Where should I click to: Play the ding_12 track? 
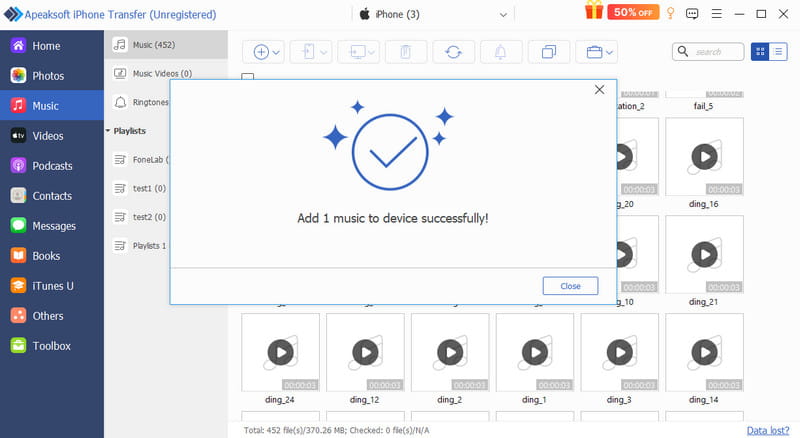365,352
